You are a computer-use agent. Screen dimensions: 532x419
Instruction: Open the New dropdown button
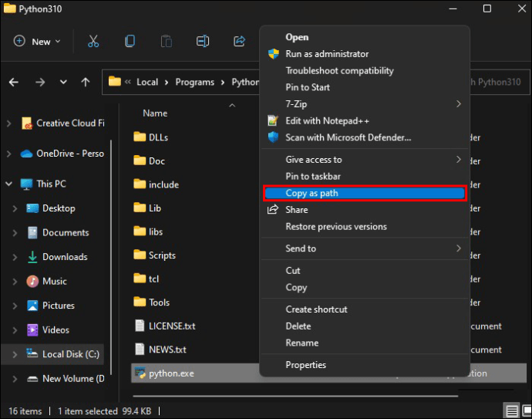(x=35, y=42)
